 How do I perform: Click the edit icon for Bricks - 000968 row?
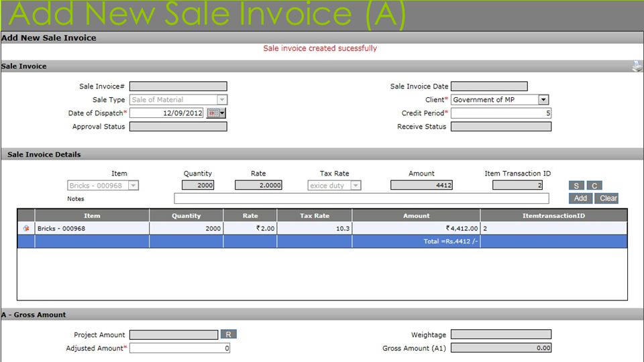(26, 228)
